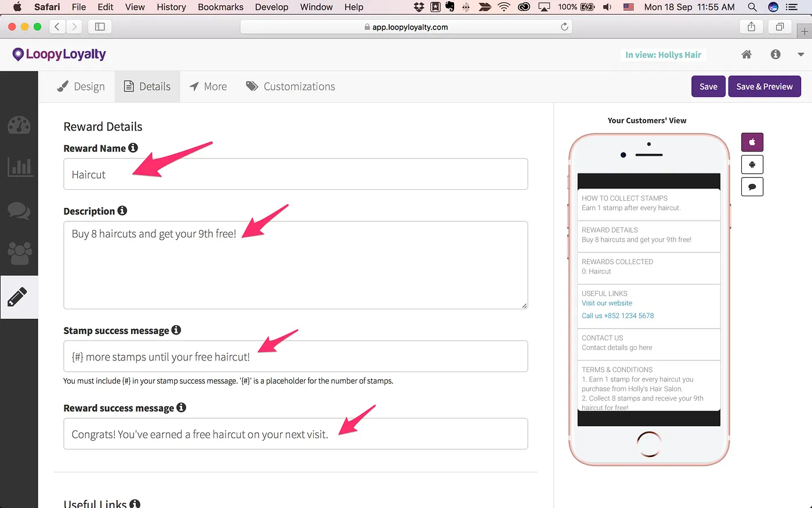
Task: Click into the Description text area
Action: click(x=296, y=265)
